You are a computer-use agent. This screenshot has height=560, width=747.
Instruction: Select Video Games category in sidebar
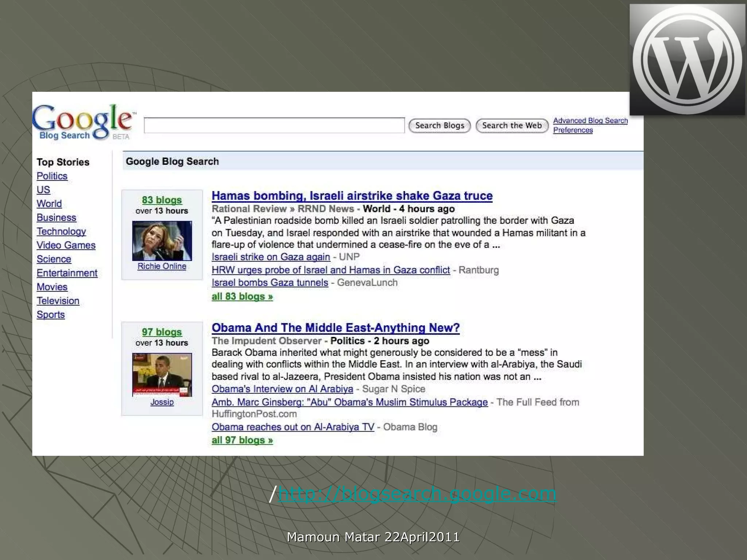point(66,245)
